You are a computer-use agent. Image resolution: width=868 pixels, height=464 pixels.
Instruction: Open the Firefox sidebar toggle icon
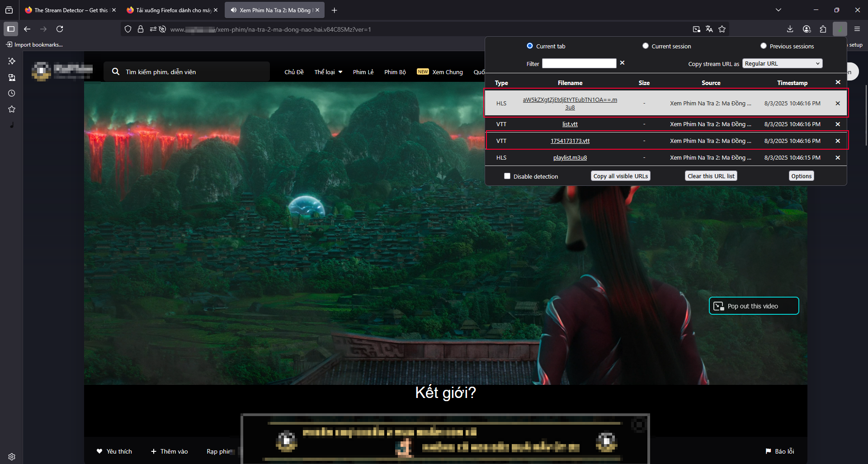pos(11,29)
